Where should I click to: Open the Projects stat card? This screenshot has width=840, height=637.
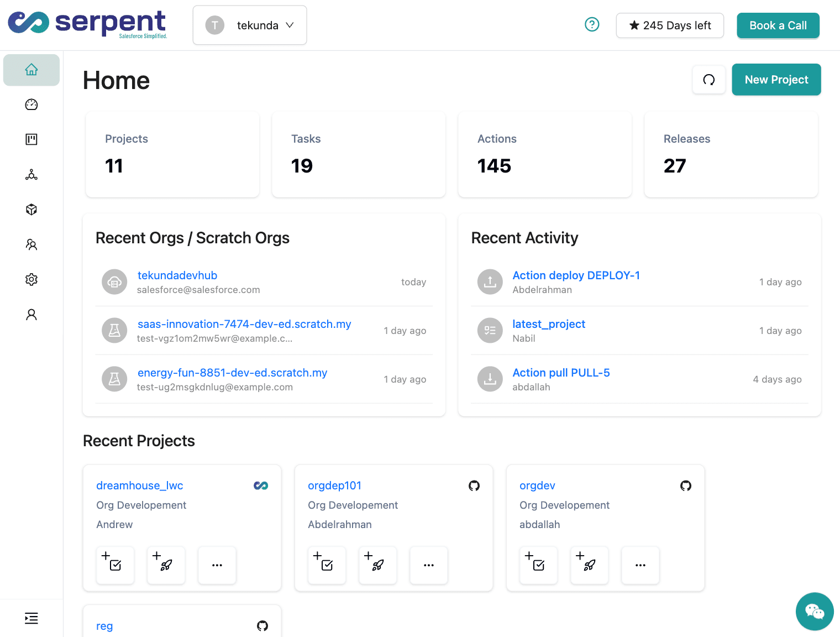[172, 154]
